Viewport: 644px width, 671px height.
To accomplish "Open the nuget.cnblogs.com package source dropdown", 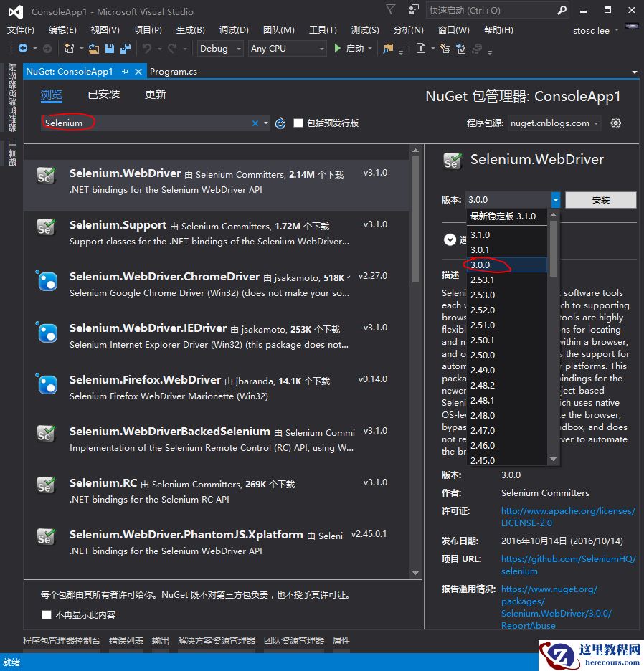I will pos(554,123).
